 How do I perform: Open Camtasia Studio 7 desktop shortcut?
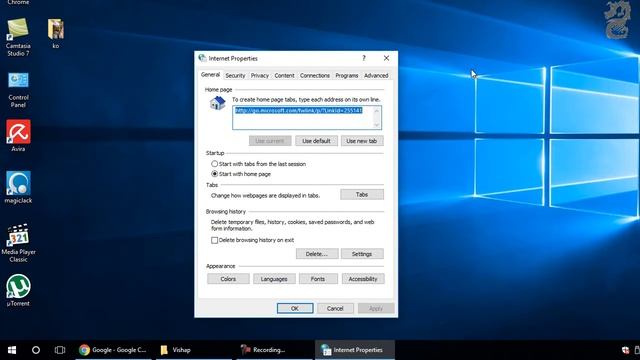(18, 37)
